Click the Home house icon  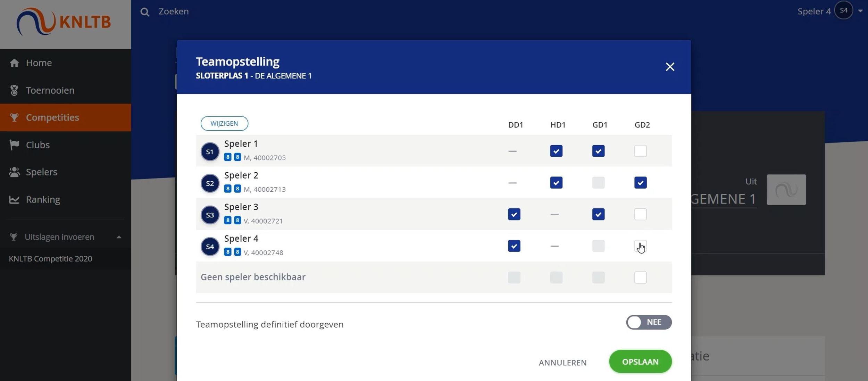[14, 63]
